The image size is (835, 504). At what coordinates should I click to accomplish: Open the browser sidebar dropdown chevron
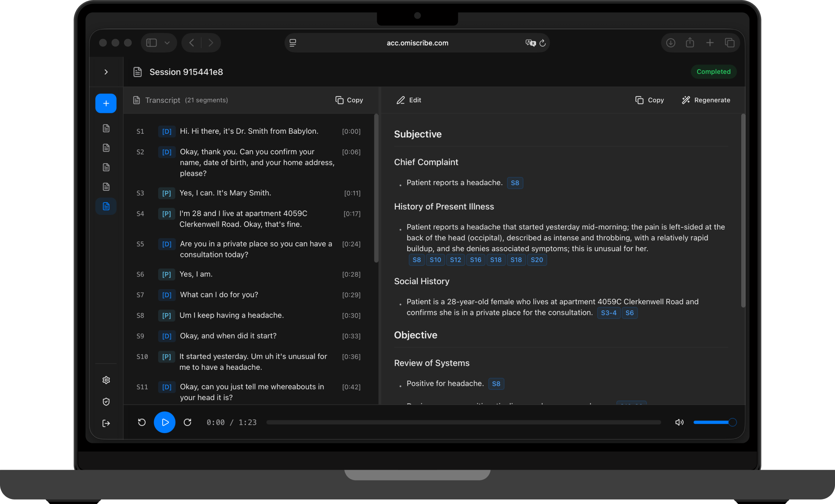167,42
